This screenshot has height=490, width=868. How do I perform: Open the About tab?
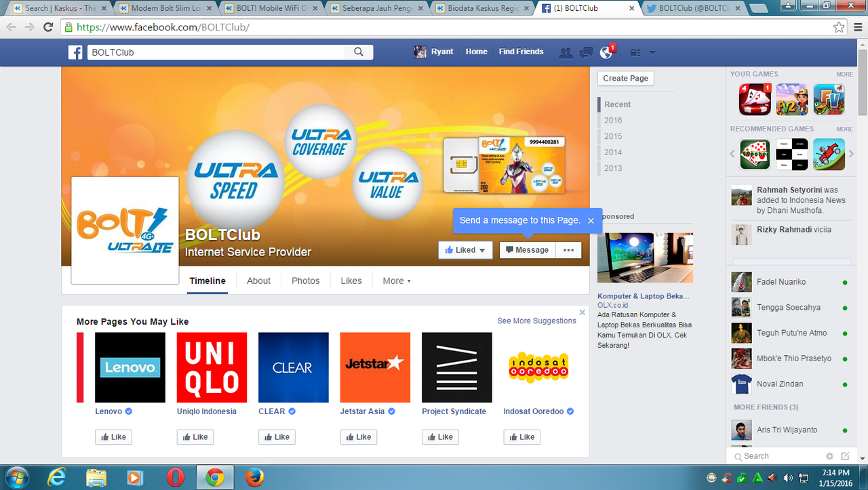point(258,281)
